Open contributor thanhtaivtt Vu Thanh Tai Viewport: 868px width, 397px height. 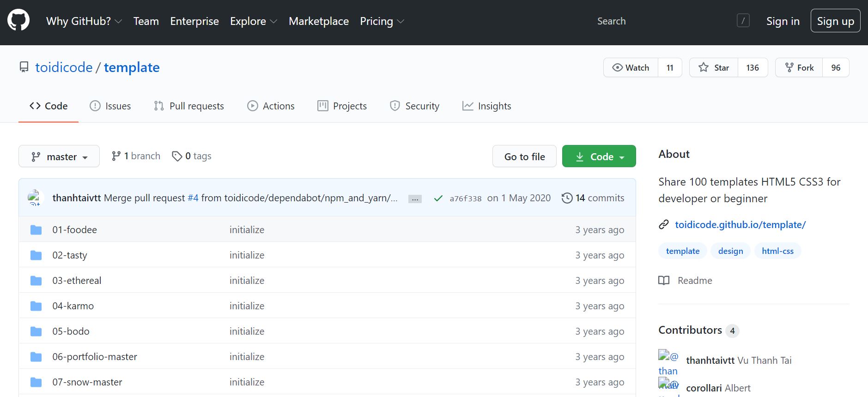pos(739,361)
